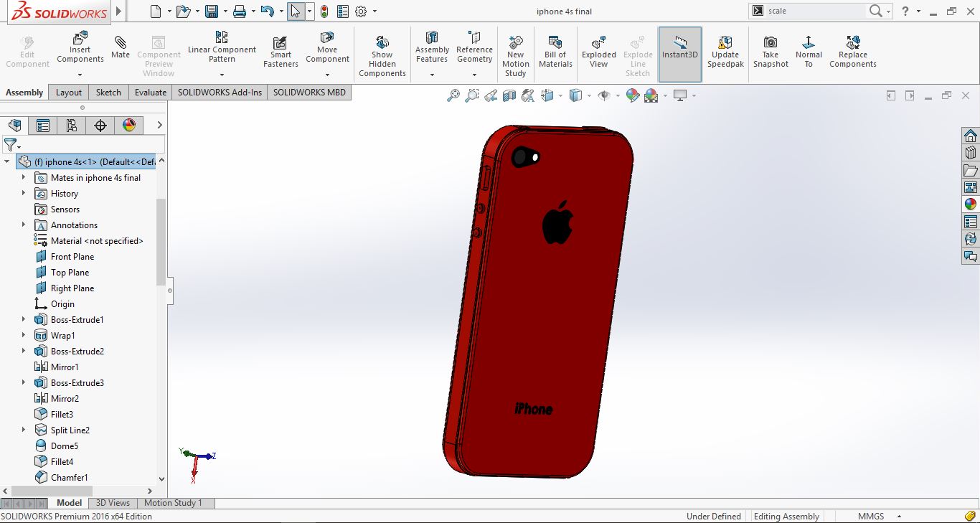Switch to the 3D Views tab
Image resolution: width=980 pixels, height=523 pixels.
tap(113, 503)
